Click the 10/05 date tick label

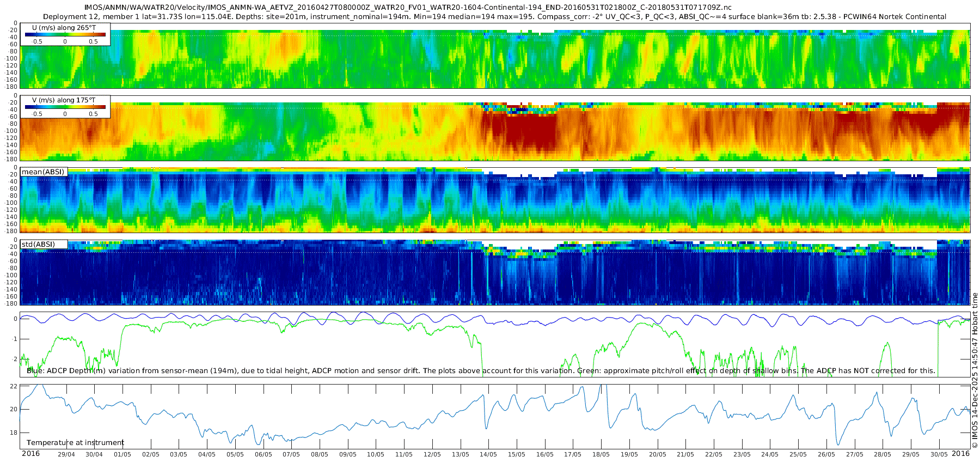(x=376, y=455)
